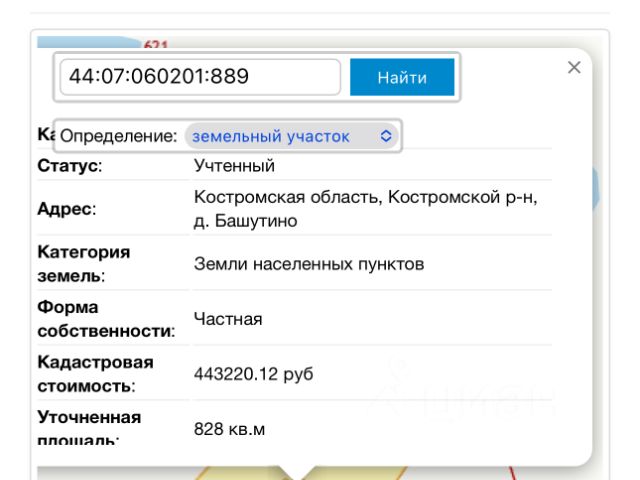Screen dimensions: 640x480
Task: Click the Статус label
Action: (x=70, y=166)
